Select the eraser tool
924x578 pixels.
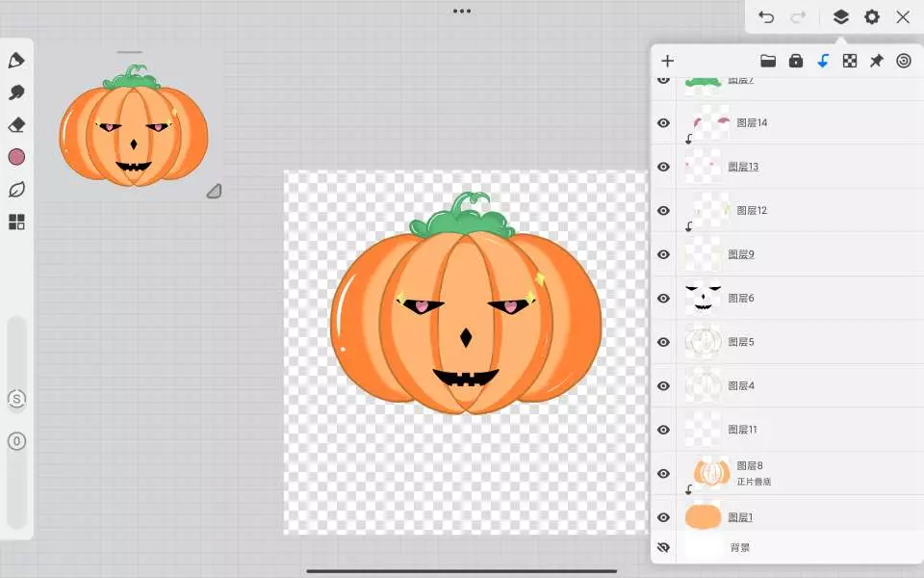pos(16,125)
